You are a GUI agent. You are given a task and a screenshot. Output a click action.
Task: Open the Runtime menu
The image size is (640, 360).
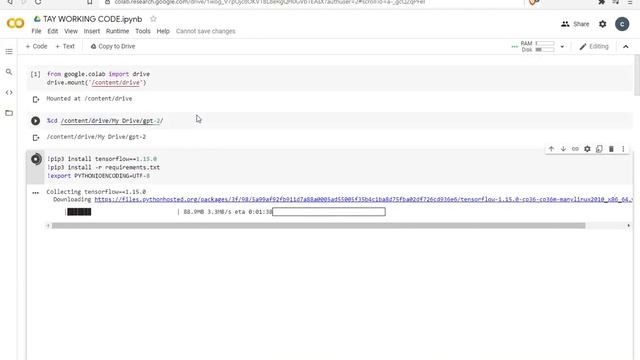click(x=117, y=31)
